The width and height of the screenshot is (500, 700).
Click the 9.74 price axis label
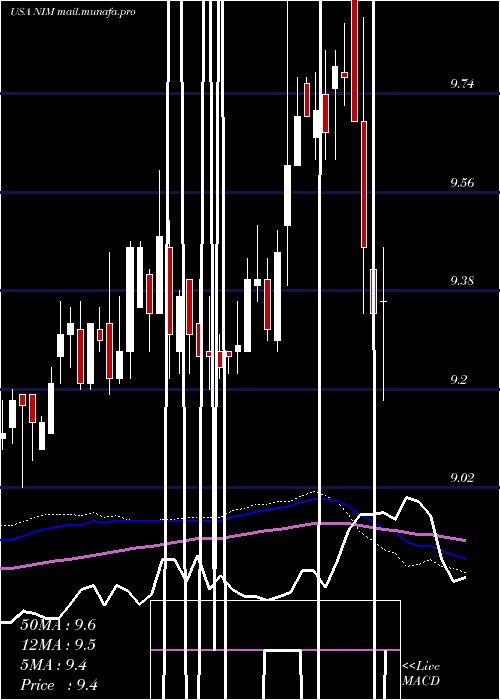462,83
